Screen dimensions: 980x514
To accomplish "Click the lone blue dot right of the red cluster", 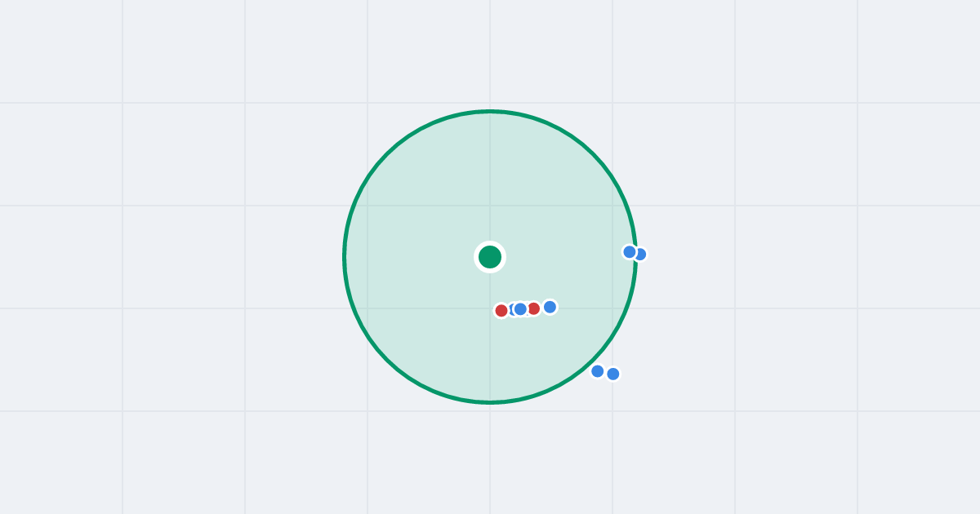I will pyautogui.click(x=550, y=307).
